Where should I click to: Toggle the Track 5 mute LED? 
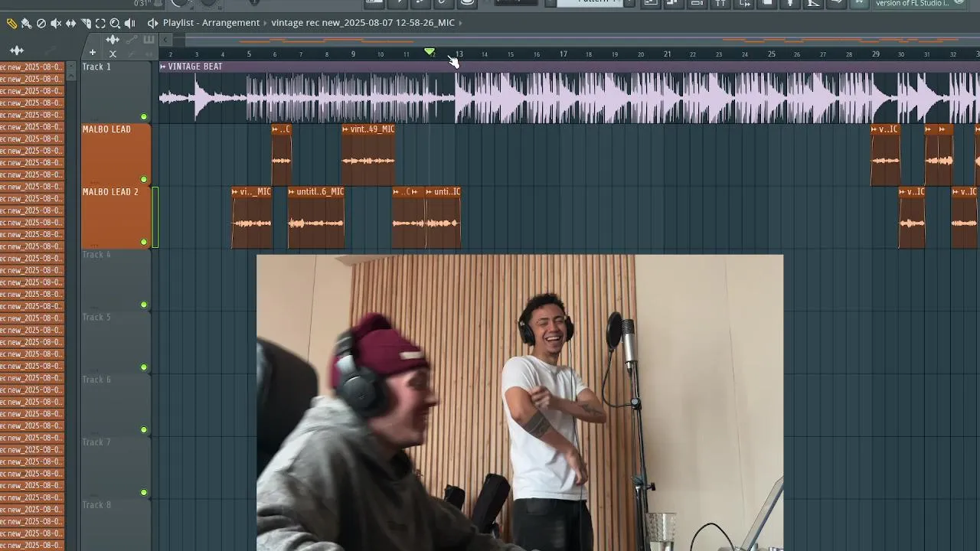pos(144,367)
